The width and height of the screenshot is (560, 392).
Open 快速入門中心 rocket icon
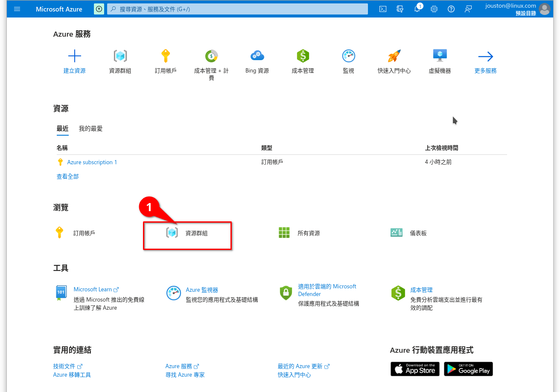click(x=394, y=56)
